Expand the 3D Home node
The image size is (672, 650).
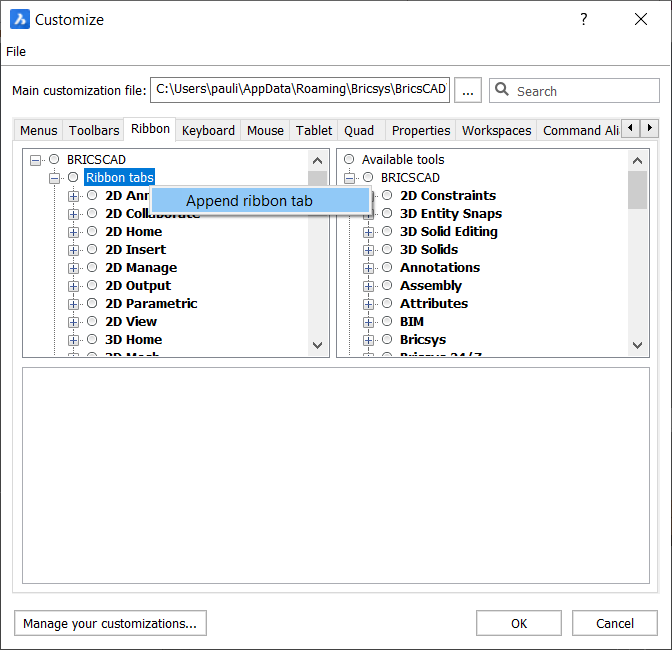(73, 340)
